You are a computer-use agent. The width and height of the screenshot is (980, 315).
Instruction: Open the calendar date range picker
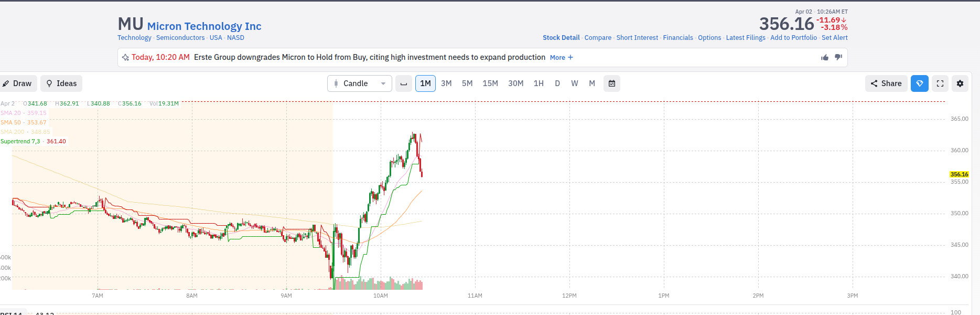point(612,83)
